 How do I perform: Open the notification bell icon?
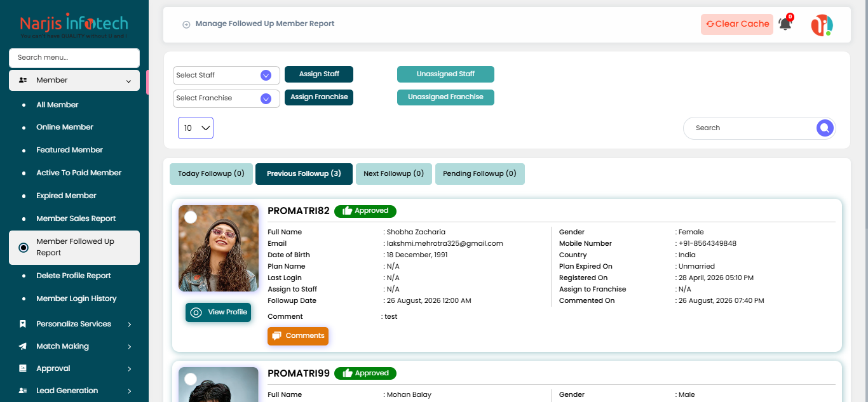pyautogui.click(x=785, y=24)
